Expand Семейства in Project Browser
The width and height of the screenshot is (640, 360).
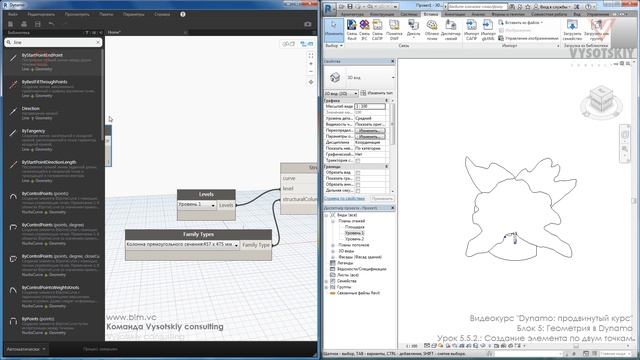tap(327, 281)
